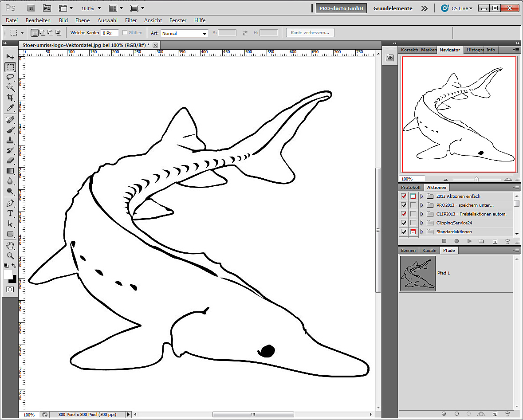Select the Horizontal Type tool

tap(10, 213)
